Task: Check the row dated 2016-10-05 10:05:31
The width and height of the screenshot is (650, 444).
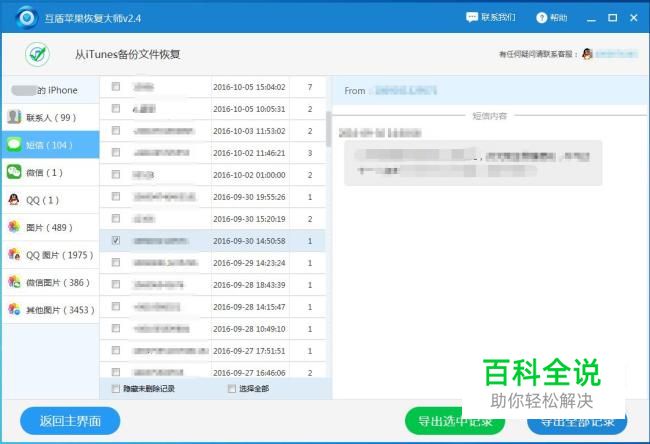Action: click(116, 108)
